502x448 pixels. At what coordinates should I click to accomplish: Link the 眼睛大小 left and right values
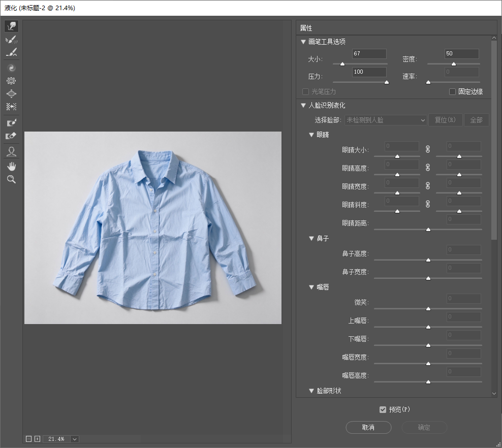428,149
